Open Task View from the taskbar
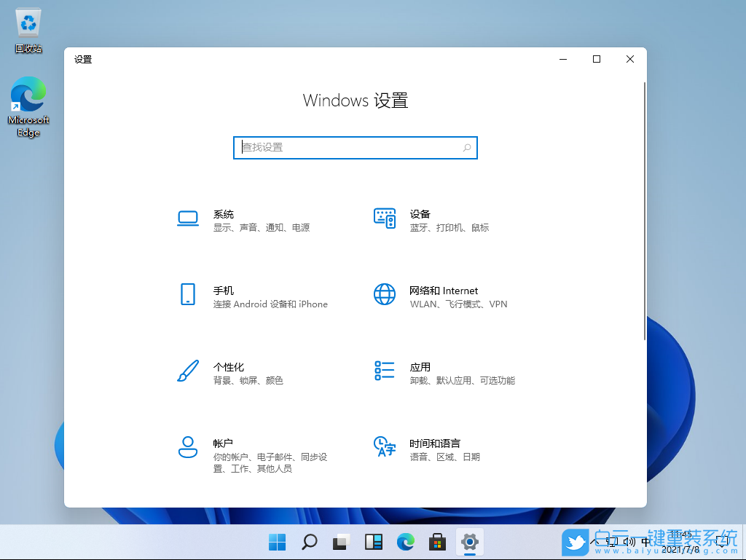The height and width of the screenshot is (560, 746). [340, 543]
